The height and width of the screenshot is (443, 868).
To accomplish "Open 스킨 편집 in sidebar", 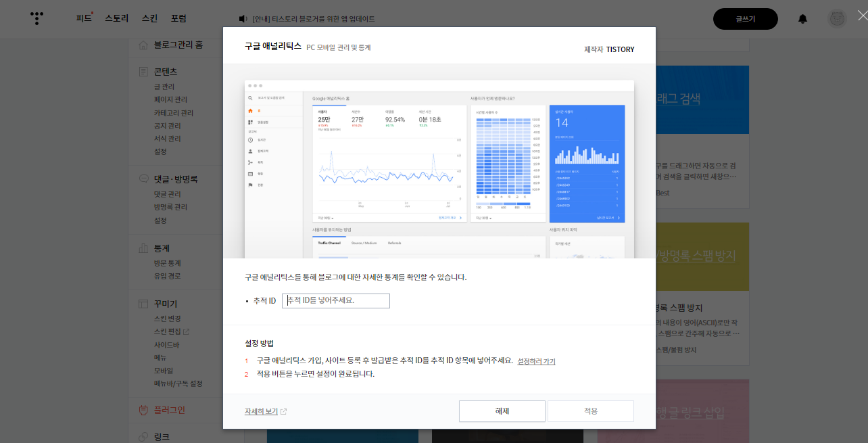I will [167, 331].
